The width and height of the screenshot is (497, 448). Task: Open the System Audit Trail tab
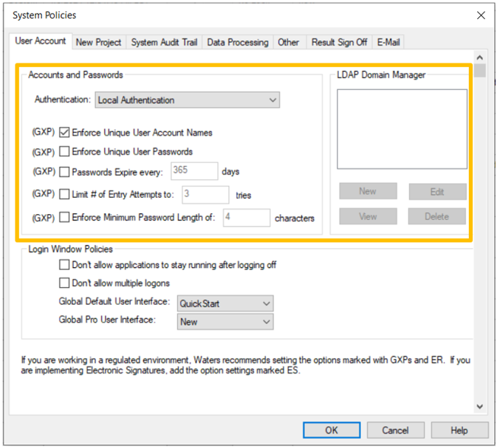point(164,43)
